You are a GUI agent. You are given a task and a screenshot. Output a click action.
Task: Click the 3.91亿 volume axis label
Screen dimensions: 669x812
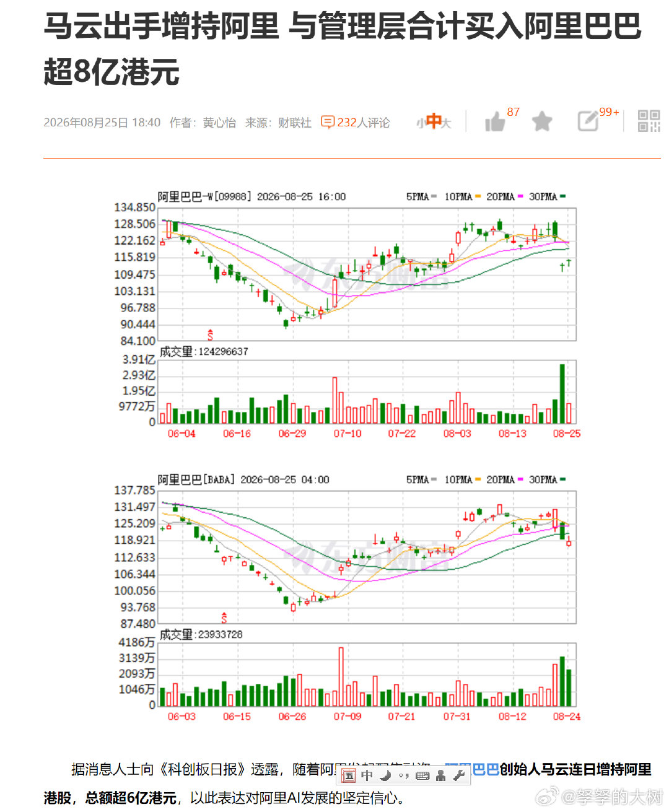[139, 360]
